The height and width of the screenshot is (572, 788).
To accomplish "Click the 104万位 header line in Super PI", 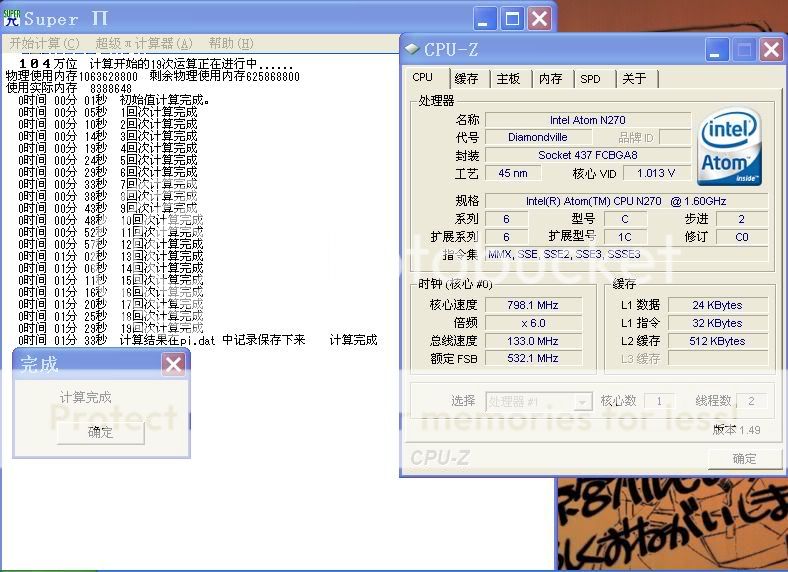I will click(156, 64).
